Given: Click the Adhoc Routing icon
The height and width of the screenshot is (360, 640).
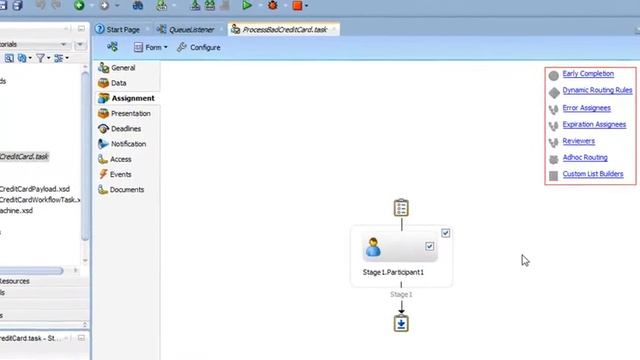Looking at the screenshot, I should [553, 159].
